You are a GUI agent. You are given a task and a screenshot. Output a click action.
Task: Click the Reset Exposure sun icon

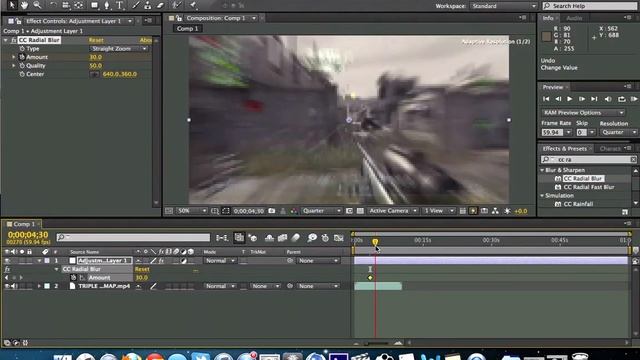click(x=507, y=211)
